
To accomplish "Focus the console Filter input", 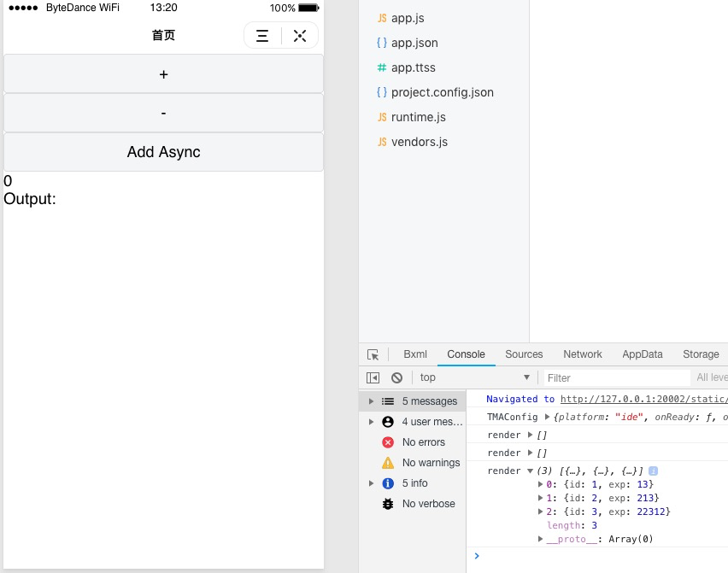I will 618,377.
